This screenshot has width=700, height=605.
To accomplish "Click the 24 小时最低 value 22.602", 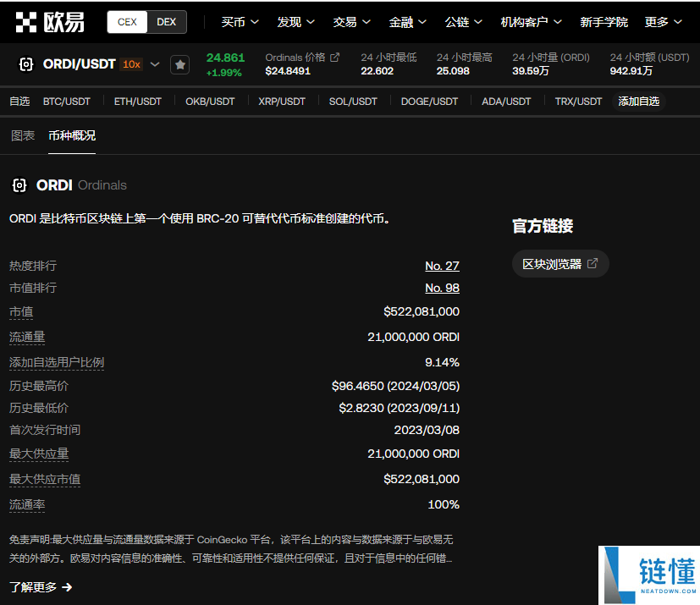I will click(x=378, y=71).
